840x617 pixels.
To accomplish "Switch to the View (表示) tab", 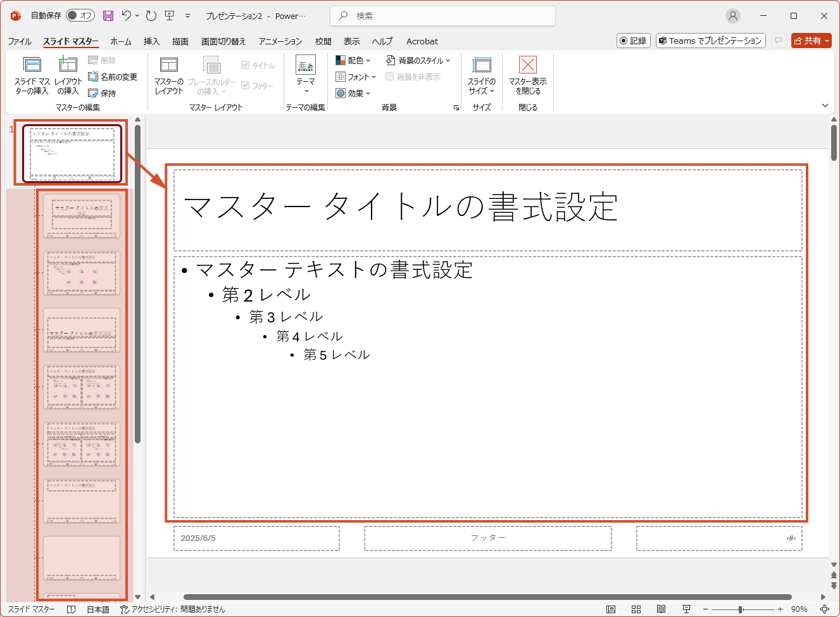I will 352,41.
